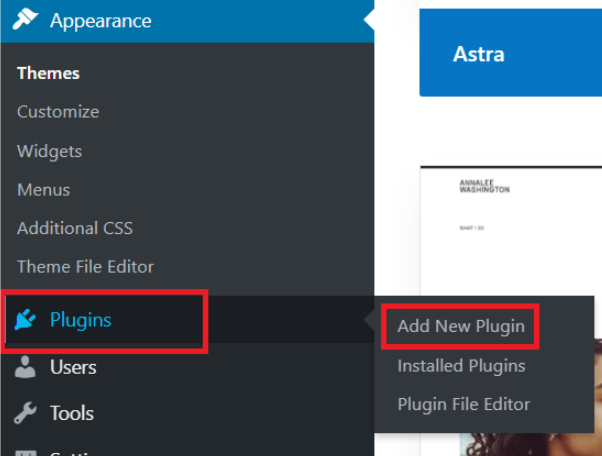The image size is (602, 456).
Task: Click the Users person icon
Action: 27,367
